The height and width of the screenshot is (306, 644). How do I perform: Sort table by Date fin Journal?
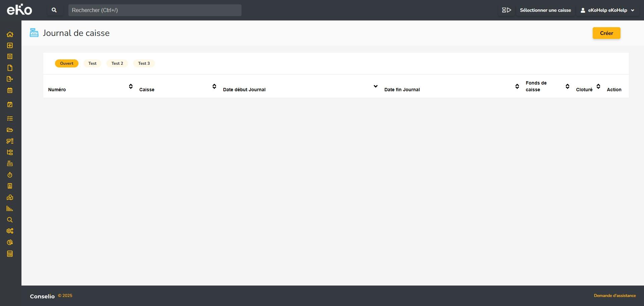point(517,87)
